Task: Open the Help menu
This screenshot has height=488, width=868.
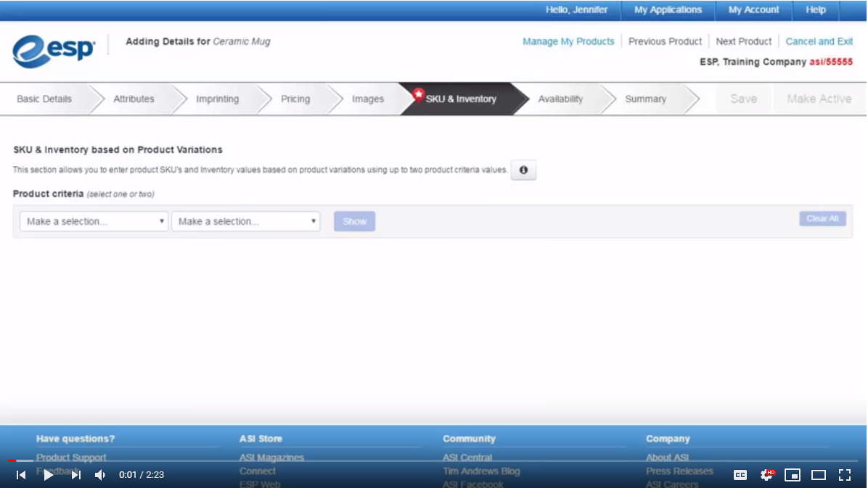Action: point(816,10)
